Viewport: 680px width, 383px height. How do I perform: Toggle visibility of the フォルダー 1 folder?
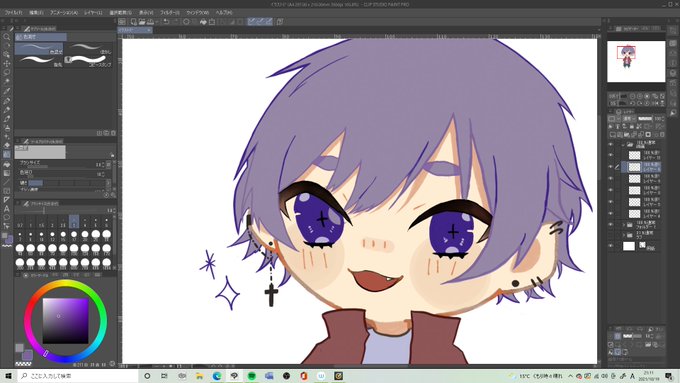[611, 225]
